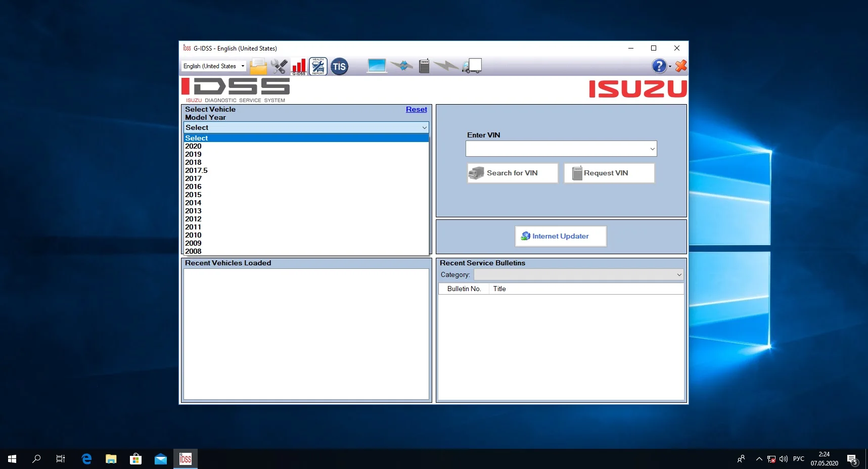This screenshot has width=868, height=469.
Task: Choose 2020 as the model year
Action: (193, 146)
